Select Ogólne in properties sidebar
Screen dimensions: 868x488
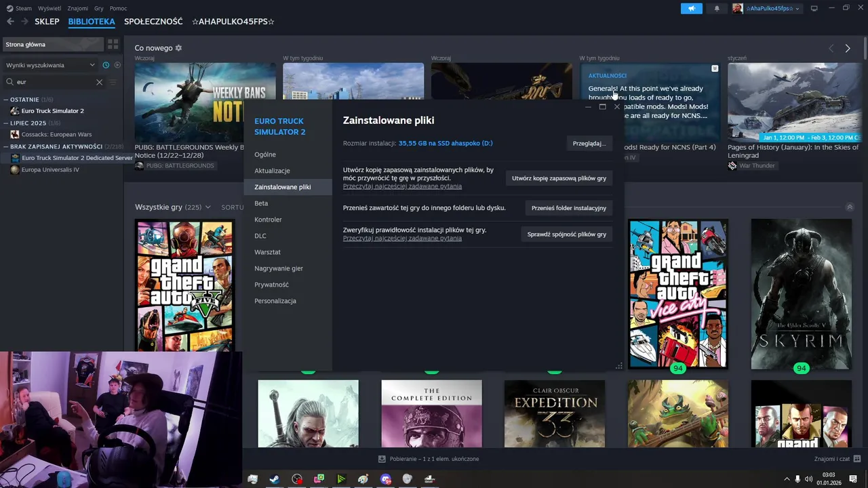click(x=288, y=155)
